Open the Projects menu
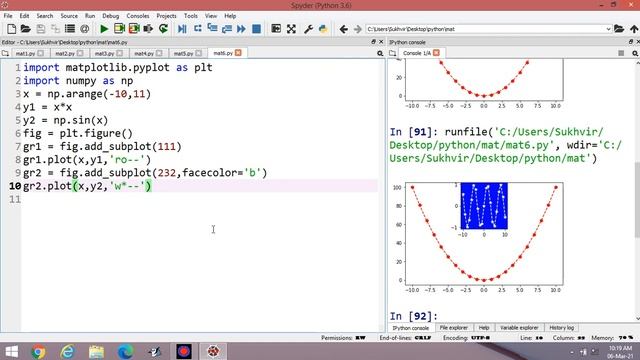This screenshot has height=360, width=640. [x=167, y=16]
